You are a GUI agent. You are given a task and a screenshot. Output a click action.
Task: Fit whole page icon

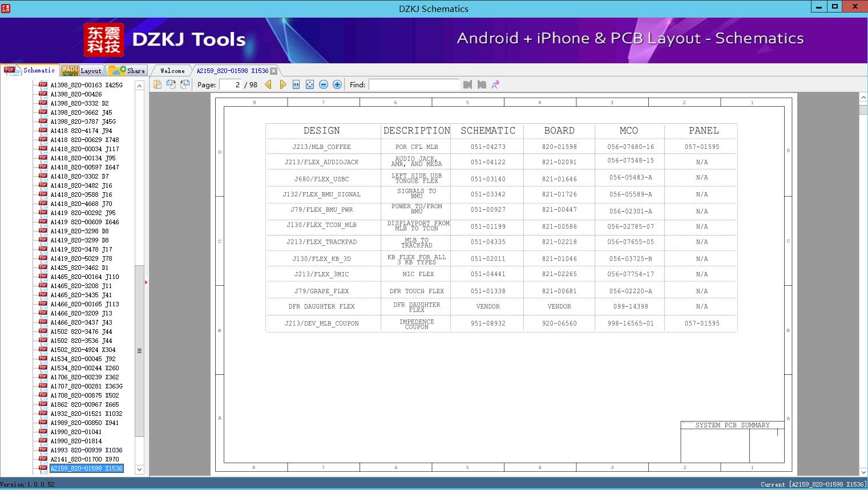[310, 84]
